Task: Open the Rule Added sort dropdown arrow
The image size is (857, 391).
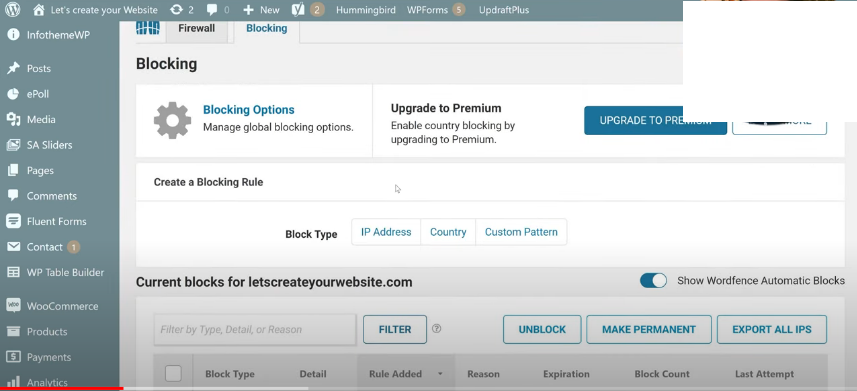Action: point(440,375)
